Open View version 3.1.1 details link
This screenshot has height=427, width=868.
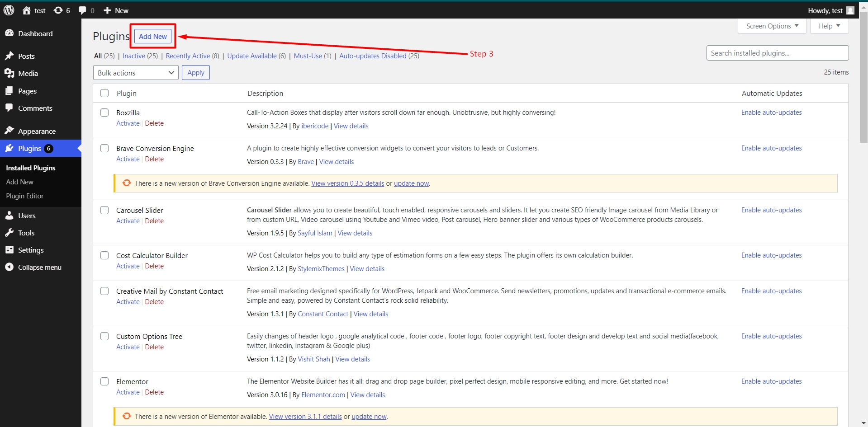pos(305,417)
